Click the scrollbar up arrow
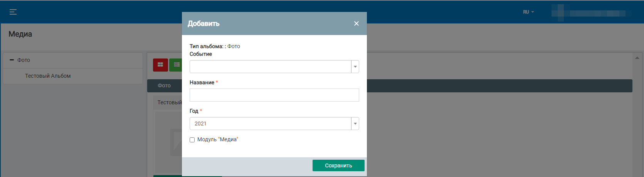The image size is (644, 177). pos(637,58)
